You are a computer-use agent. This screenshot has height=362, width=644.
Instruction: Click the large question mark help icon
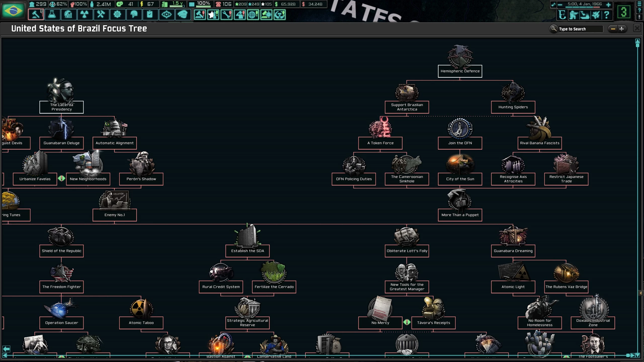607,15
